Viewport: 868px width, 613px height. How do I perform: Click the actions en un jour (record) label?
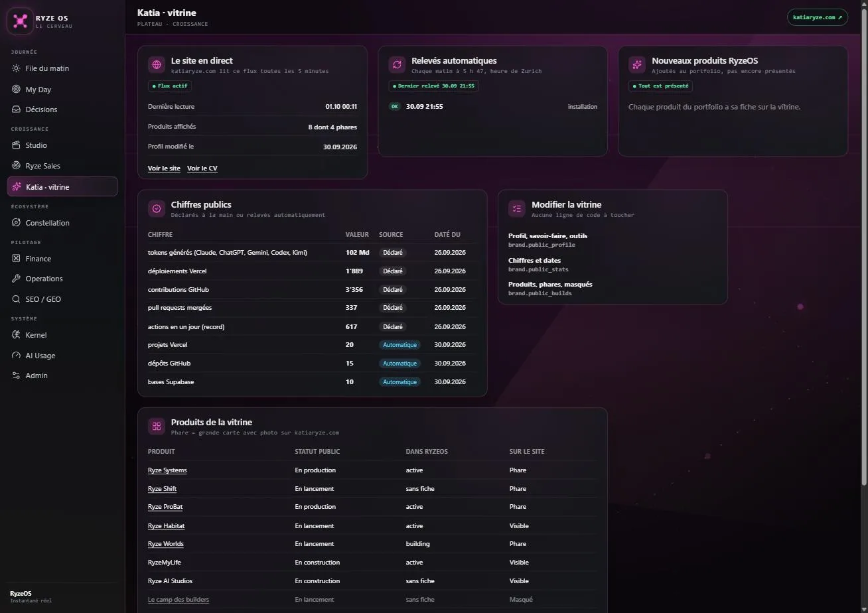point(186,326)
